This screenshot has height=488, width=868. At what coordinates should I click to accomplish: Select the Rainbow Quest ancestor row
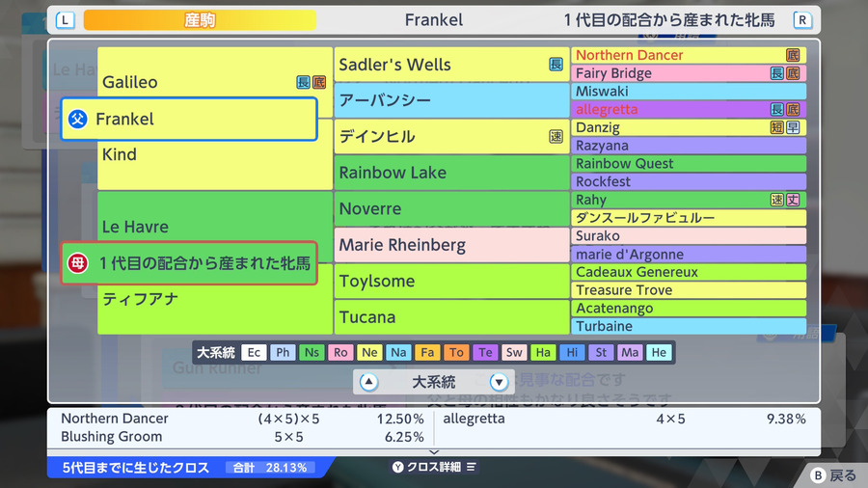pyautogui.click(x=689, y=164)
